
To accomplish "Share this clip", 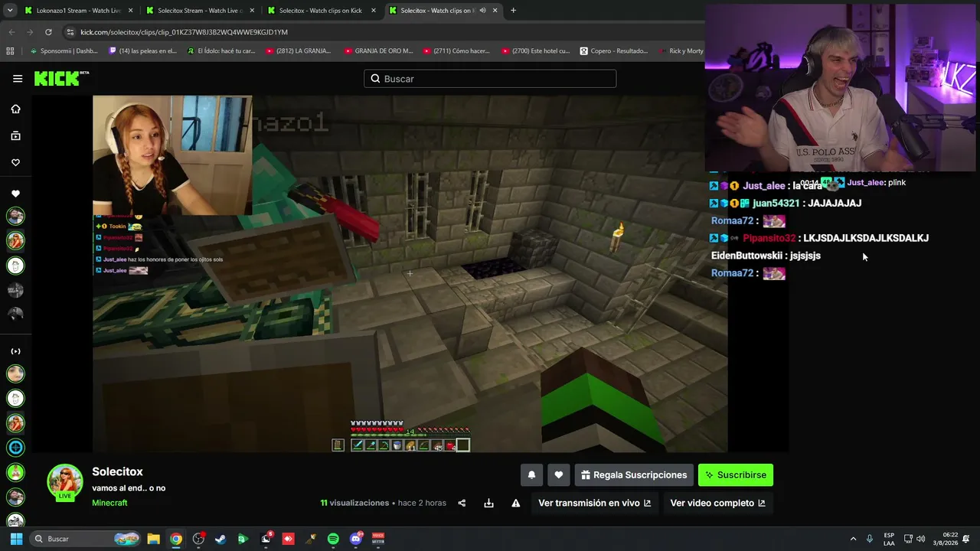I will click(x=462, y=503).
